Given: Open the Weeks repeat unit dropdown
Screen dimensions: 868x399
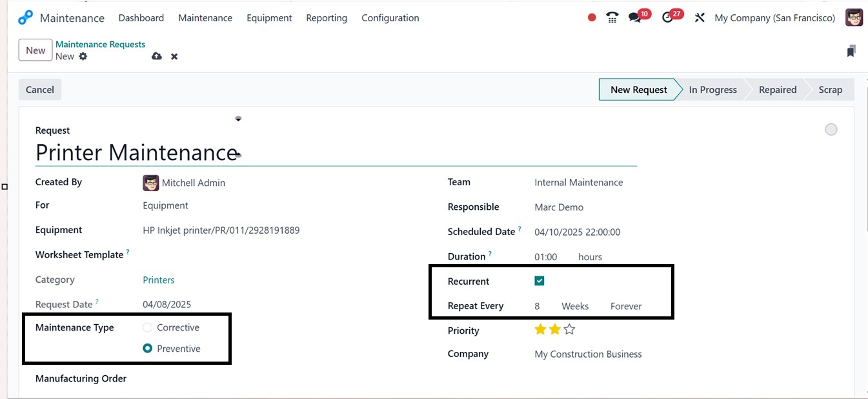Looking at the screenshot, I should (x=575, y=306).
